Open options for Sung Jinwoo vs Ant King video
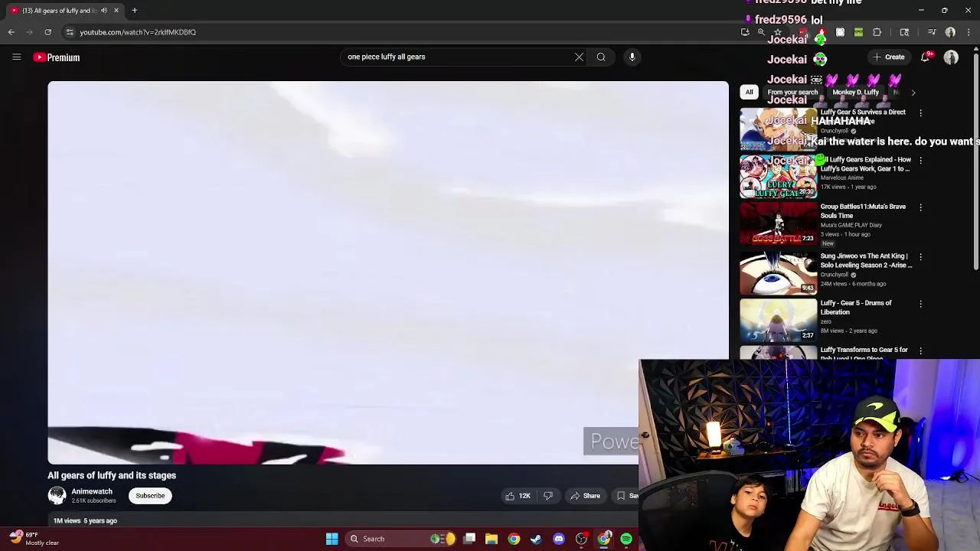 point(920,256)
